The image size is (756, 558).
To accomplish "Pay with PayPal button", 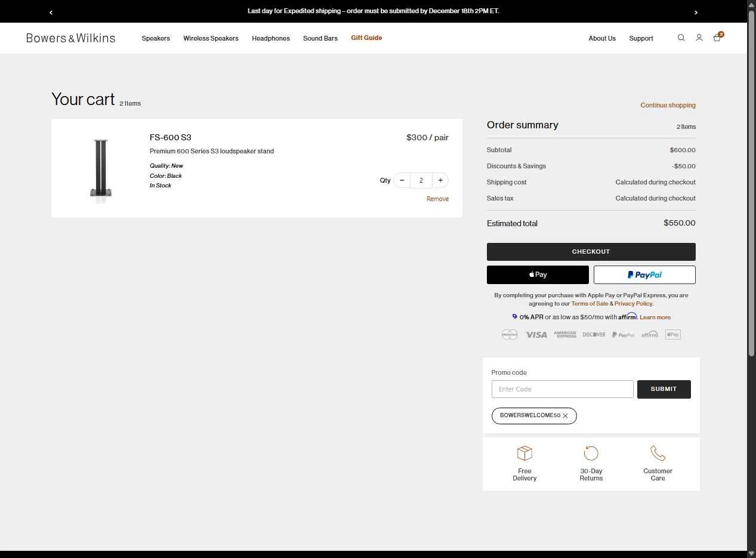I will tap(644, 275).
